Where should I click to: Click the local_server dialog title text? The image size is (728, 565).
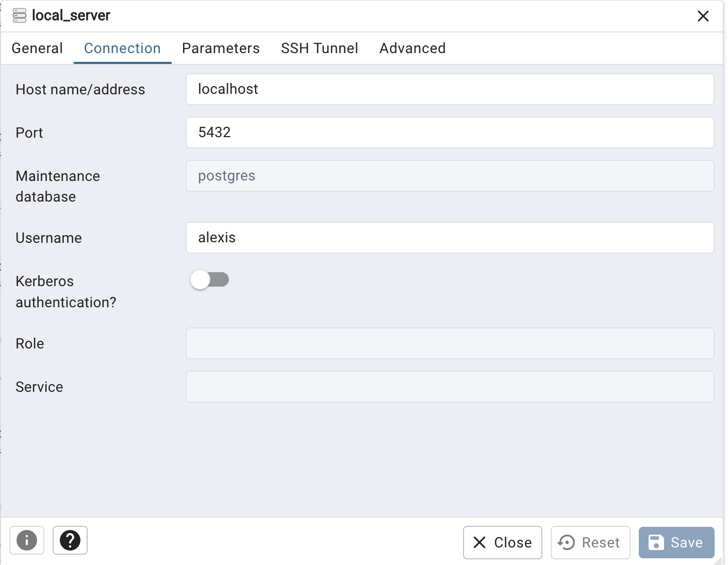[71, 15]
